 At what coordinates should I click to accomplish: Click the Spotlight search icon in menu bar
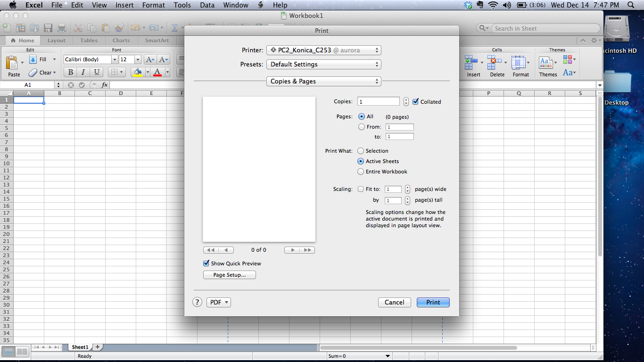[631, 5]
